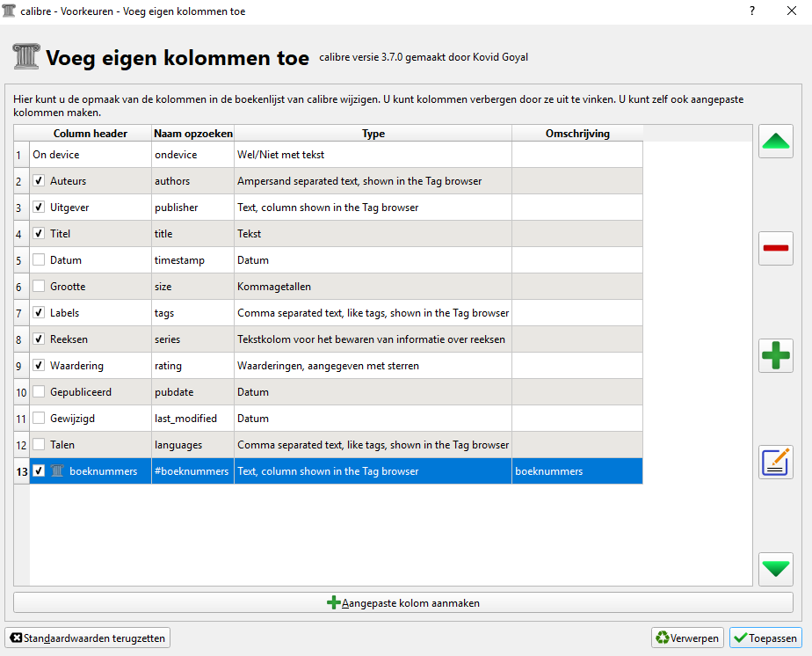Uncheck the Auteurs column checkbox
The image size is (812, 656).
[39, 181]
